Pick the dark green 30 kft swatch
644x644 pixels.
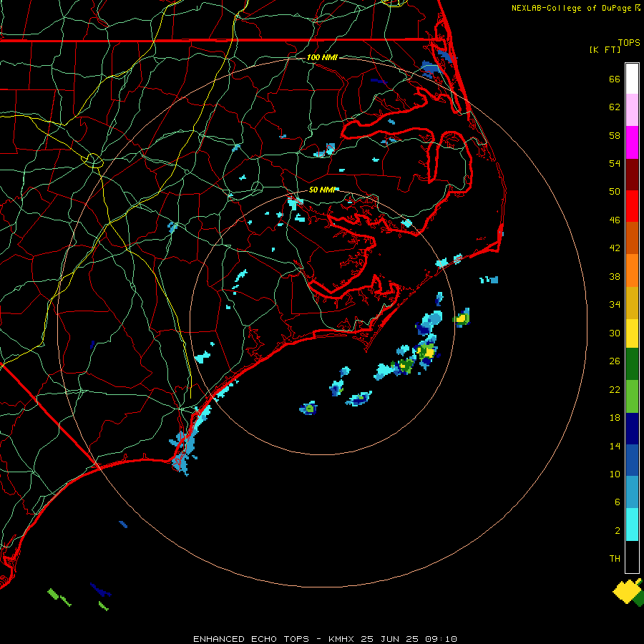click(x=632, y=364)
